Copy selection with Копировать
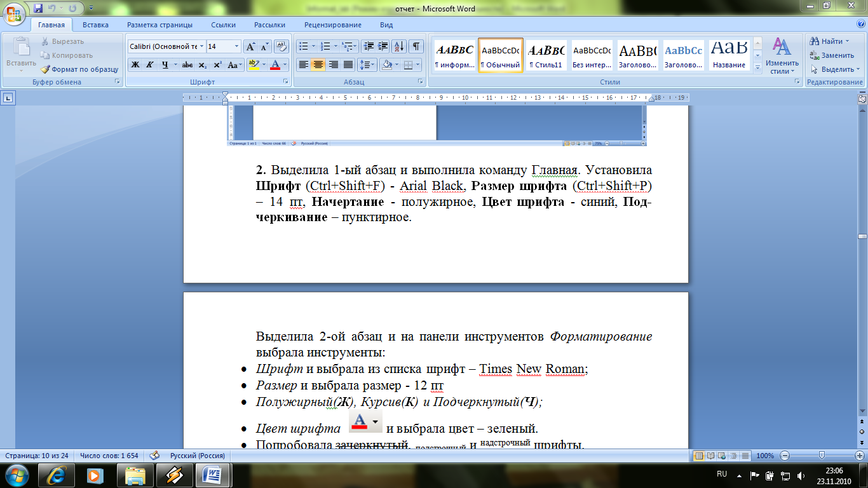 pyautogui.click(x=67, y=55)
